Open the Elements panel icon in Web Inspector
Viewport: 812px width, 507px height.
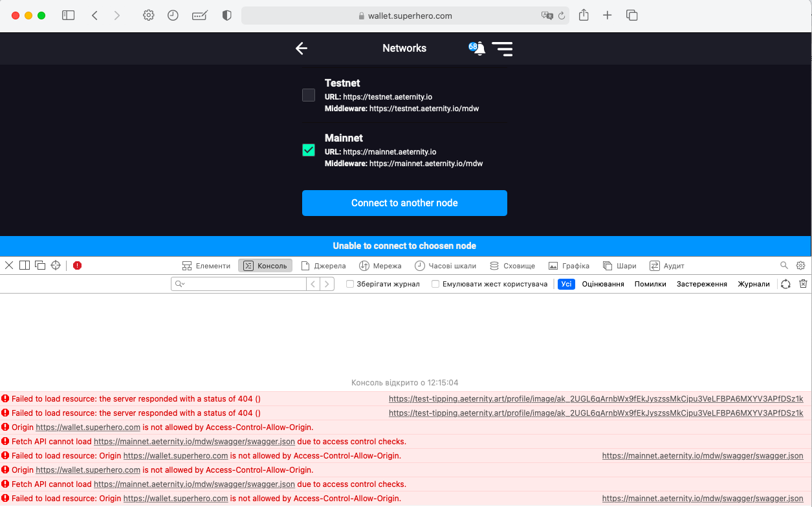(x=206, y=265)
